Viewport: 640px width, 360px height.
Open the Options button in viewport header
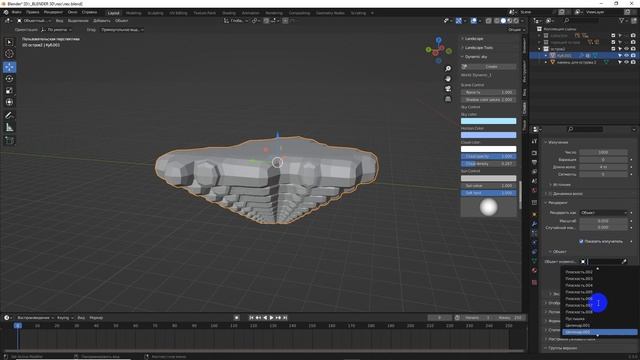coord(515,30)
